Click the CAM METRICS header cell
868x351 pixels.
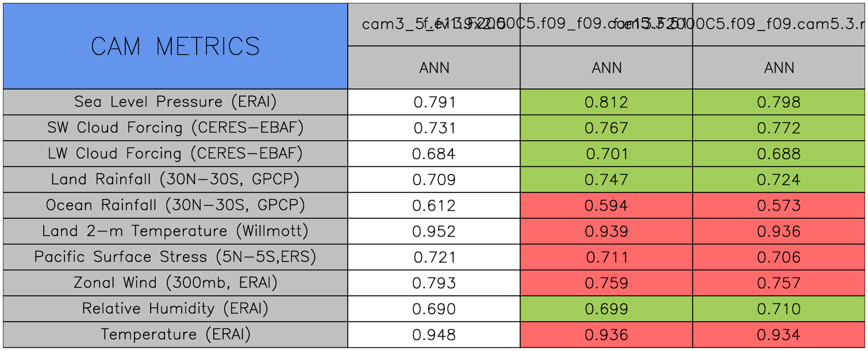click(175, 47)
